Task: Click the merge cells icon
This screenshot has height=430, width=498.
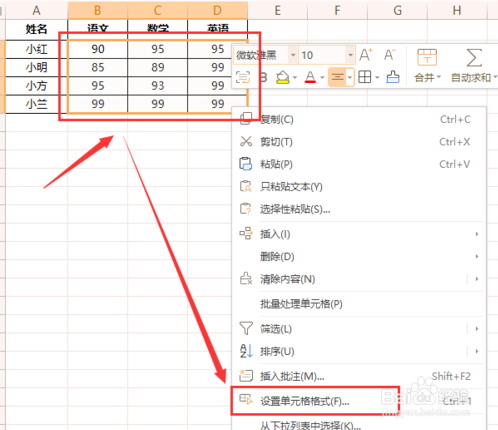Action: pyautogui.click(x=427, y=57)
